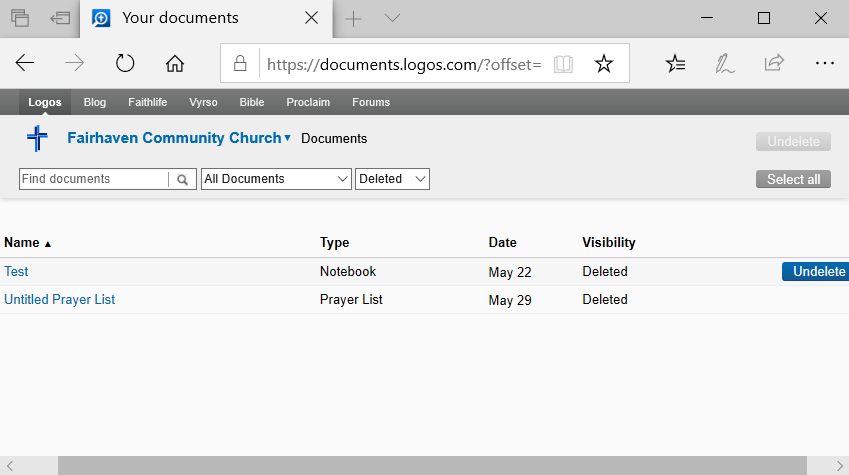This screenshot has width=849, height=475.
Task: Focus the Find documents search field
Action: click(94, 179)
